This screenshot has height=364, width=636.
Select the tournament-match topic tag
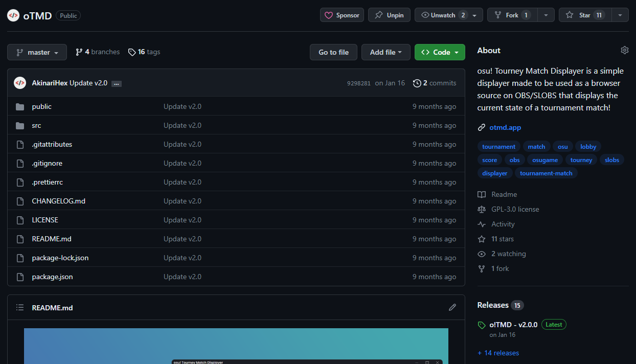click(x=547, y=173)
